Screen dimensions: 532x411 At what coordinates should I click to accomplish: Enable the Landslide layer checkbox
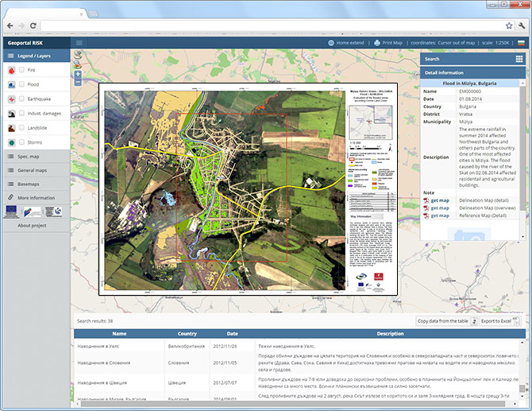(21, 128)
